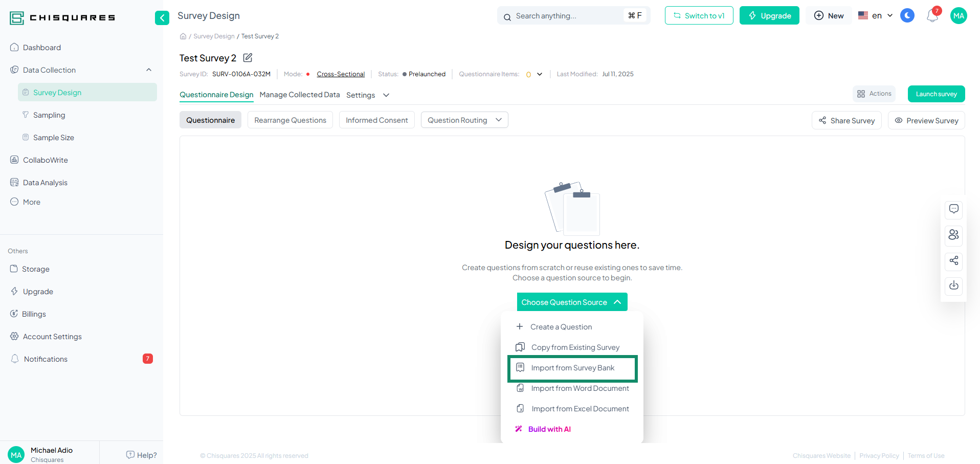Click the share icon in right floating panel

[953, 261]
